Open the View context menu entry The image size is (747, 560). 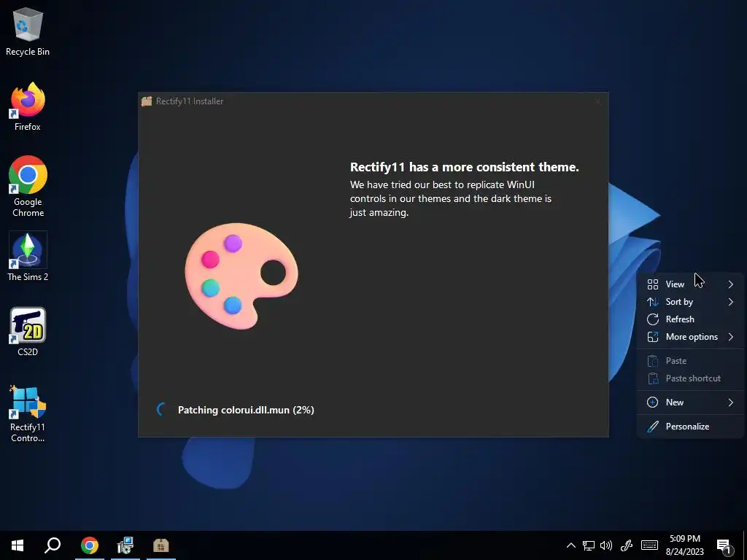tap(690, 284)
